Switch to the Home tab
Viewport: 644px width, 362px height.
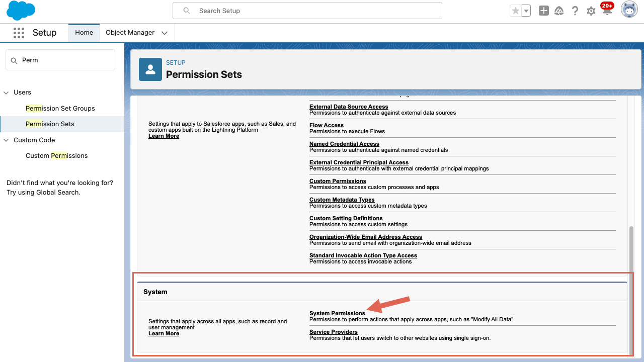84,33
